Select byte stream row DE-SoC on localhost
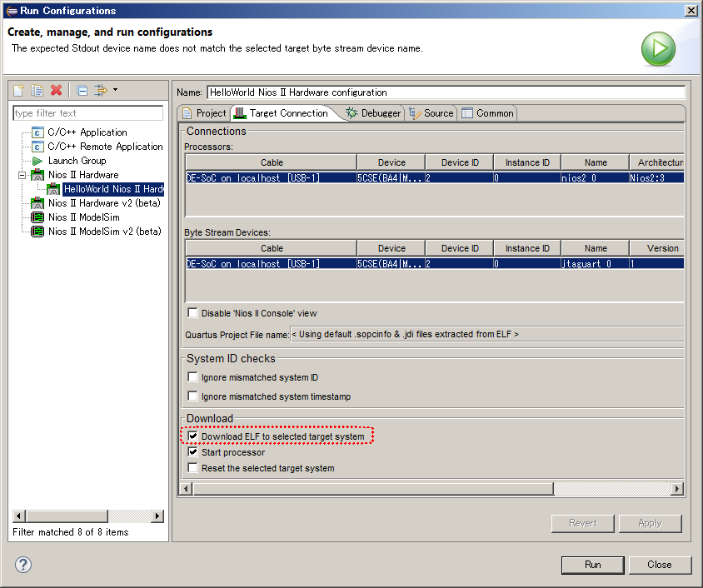703x588 pixels. click(x=435, y=263)
